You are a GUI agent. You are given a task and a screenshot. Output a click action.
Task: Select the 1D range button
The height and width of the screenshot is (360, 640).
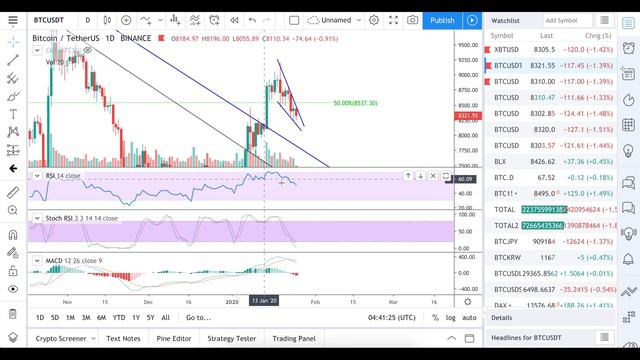click(40, 318)
